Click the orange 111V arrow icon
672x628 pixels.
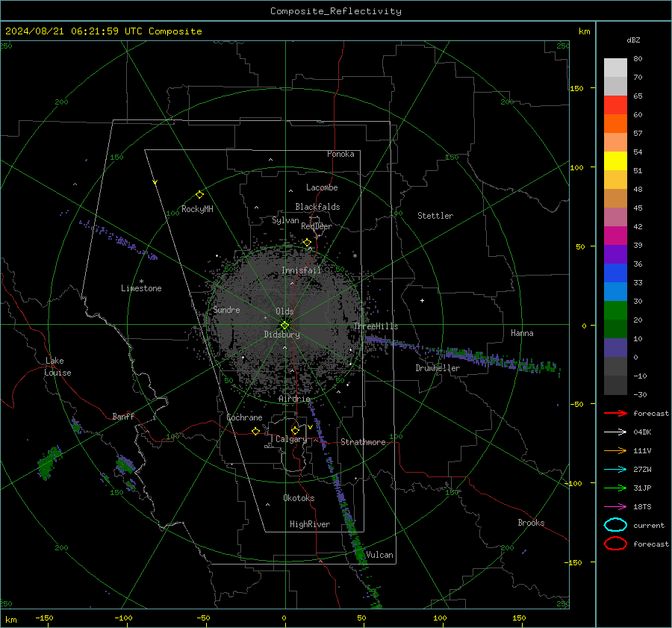615,450
